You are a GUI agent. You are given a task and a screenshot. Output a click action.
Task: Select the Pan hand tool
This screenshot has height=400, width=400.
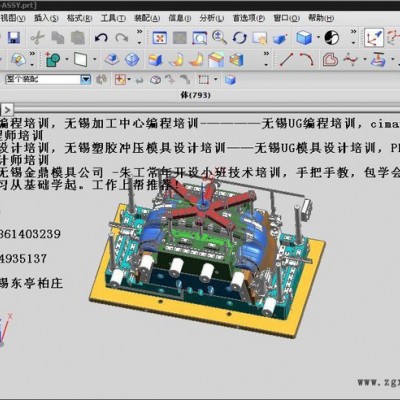pyautogui.click(x=260, y=38)
